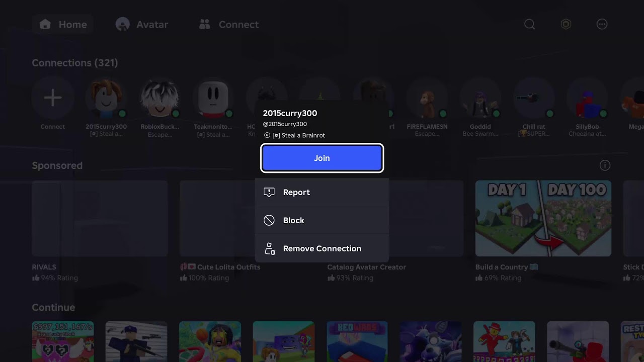644x362 pixels.
Task: Select the 2015curry300 avatar in Connections
Action: pyautogui.click(x=106, y=98)
